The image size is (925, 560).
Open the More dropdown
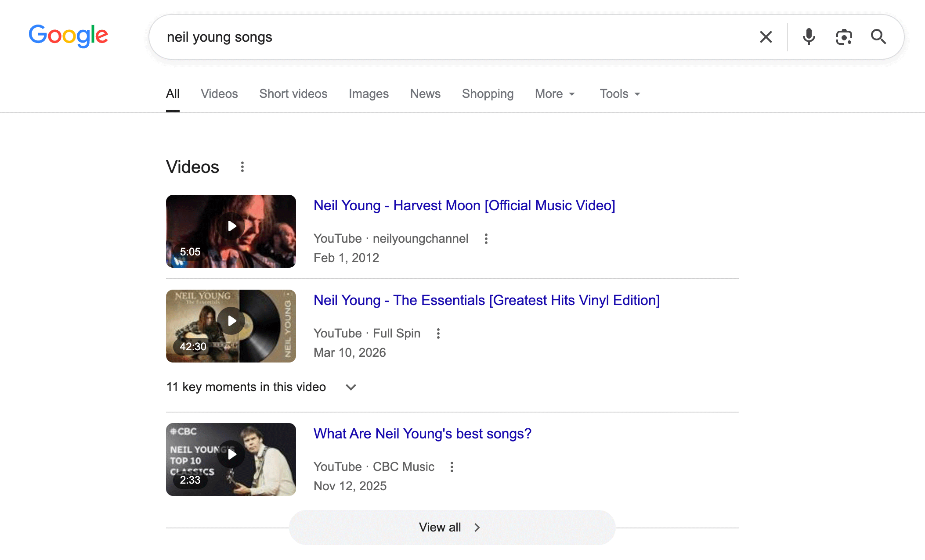pos(555,94)
